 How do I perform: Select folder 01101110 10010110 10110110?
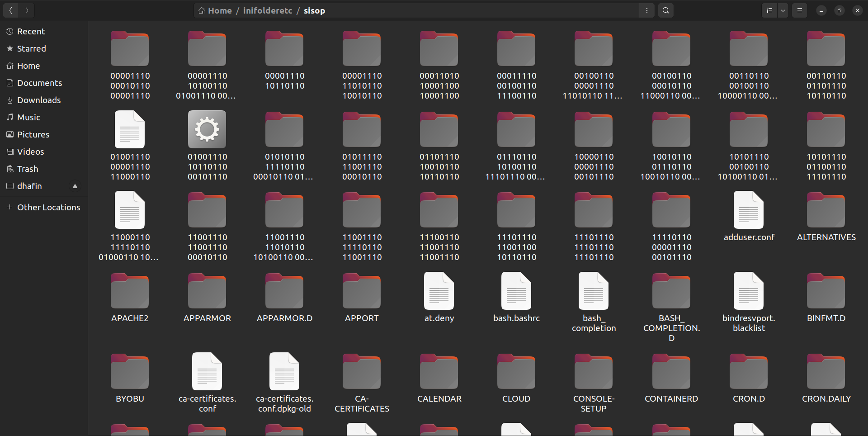pos(439,146)
